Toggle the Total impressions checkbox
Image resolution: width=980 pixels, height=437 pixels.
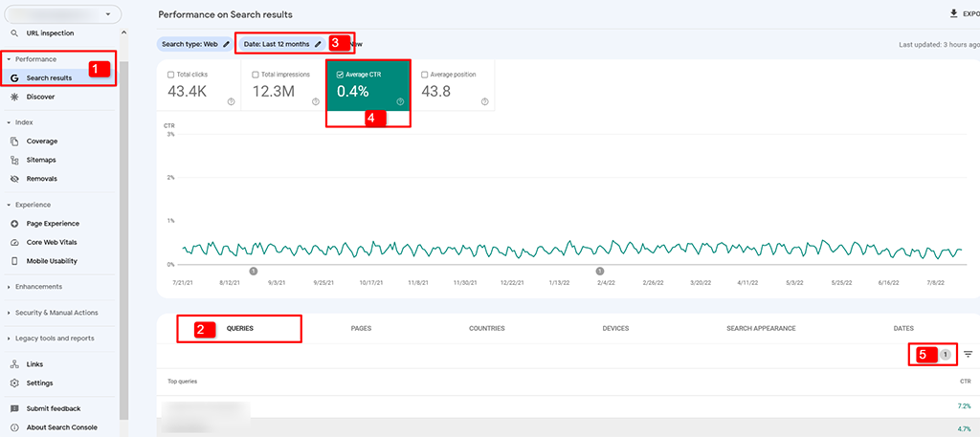click(255, 75)
